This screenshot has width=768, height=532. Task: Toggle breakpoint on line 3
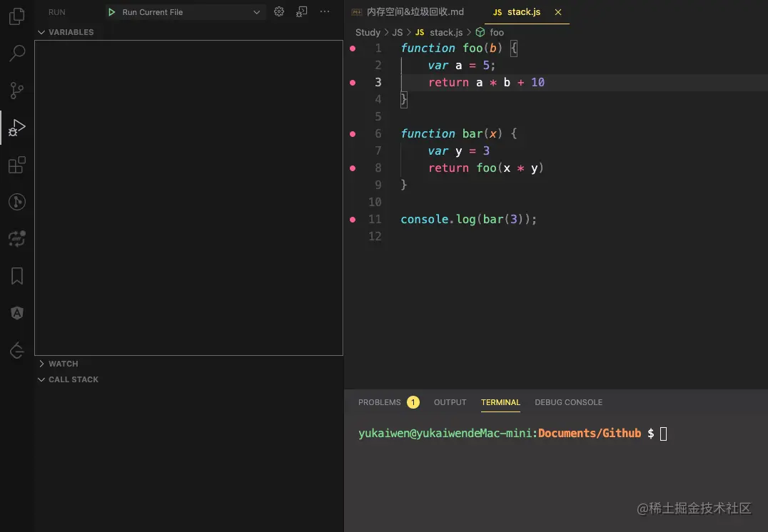(353, 83)
